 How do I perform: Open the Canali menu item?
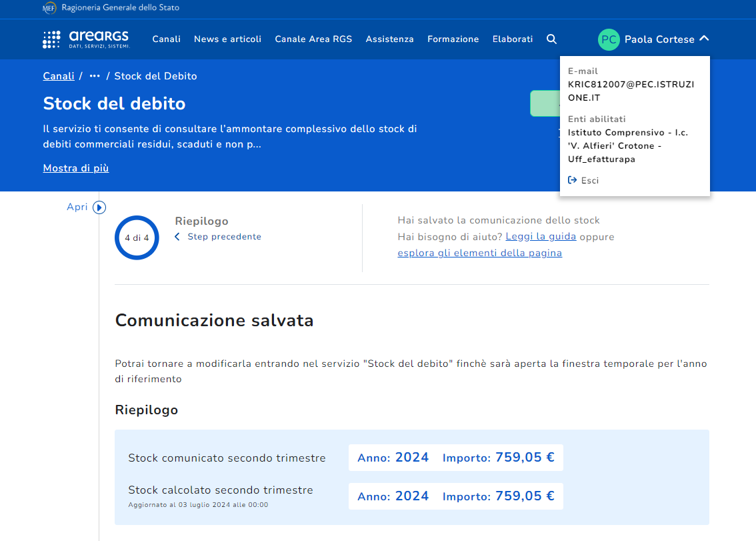point(166,39)
